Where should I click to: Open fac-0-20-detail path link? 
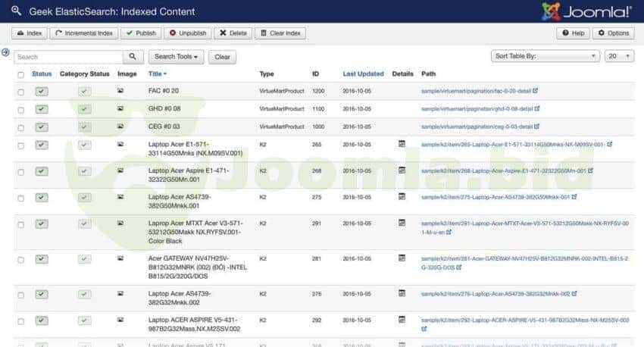click(x=476, y=91)
